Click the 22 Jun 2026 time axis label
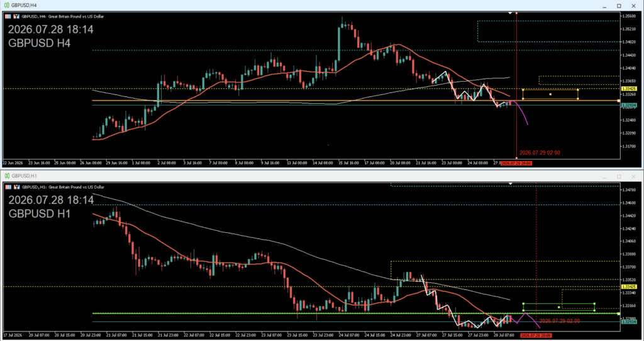Screen dimensions: 644x341 12,163
